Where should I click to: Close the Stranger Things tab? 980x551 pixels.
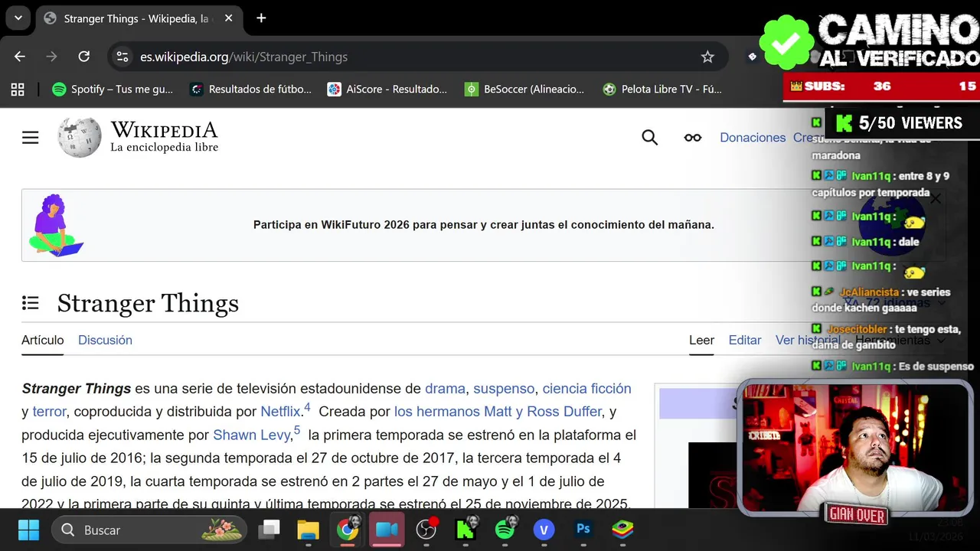tap(228, 18)
